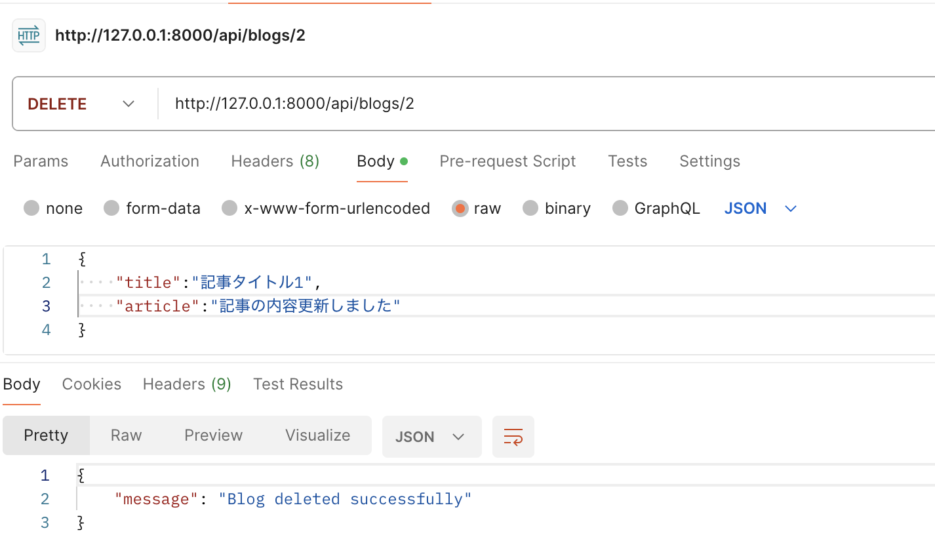The width and height of the screenshot is (935, 560).
Task: Open the Authorization tab
Action: click(149, 161)
